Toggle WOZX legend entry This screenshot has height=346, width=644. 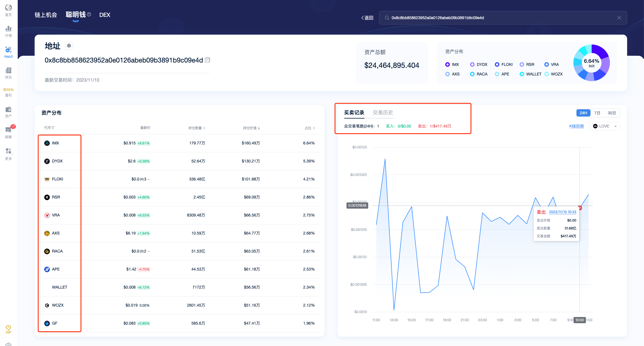[x=554, y=74]
